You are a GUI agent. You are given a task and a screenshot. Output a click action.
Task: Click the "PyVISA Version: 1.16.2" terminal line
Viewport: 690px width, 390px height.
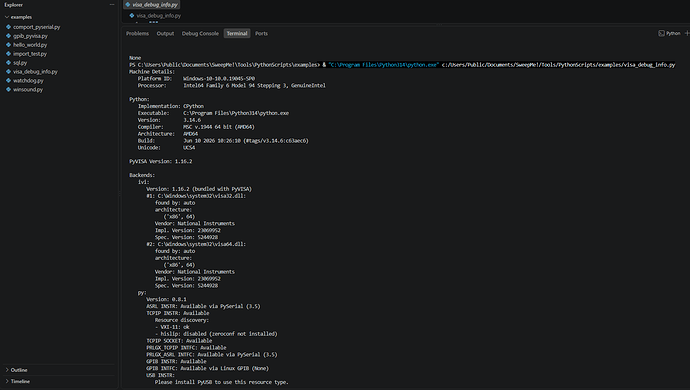click(x=161, y=162)
